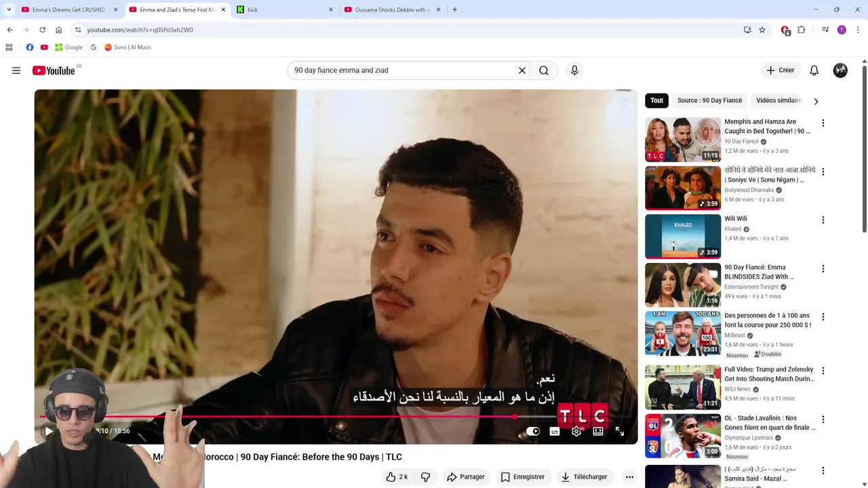Open the extensions puzzle icon
The height and width of the screenshot is (488, 868).
tap(802, 30)
